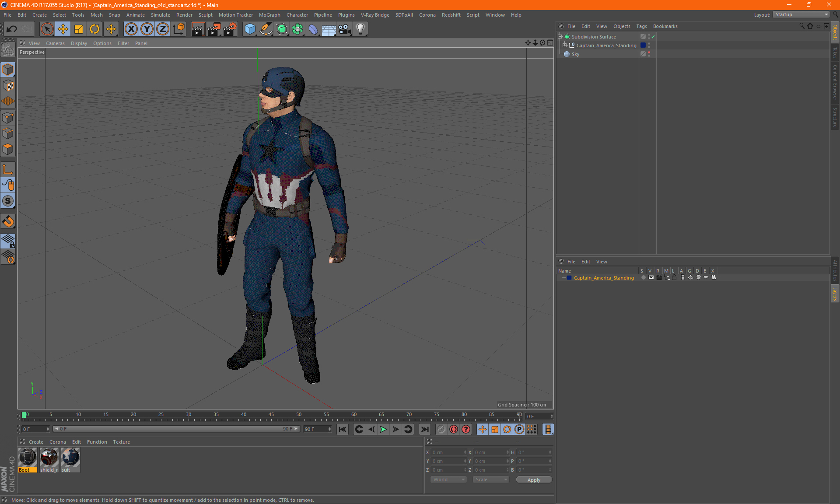This screenshot has width=840, height=504.
Task: Open material manager Texture menu
Action: coord(121,442)
